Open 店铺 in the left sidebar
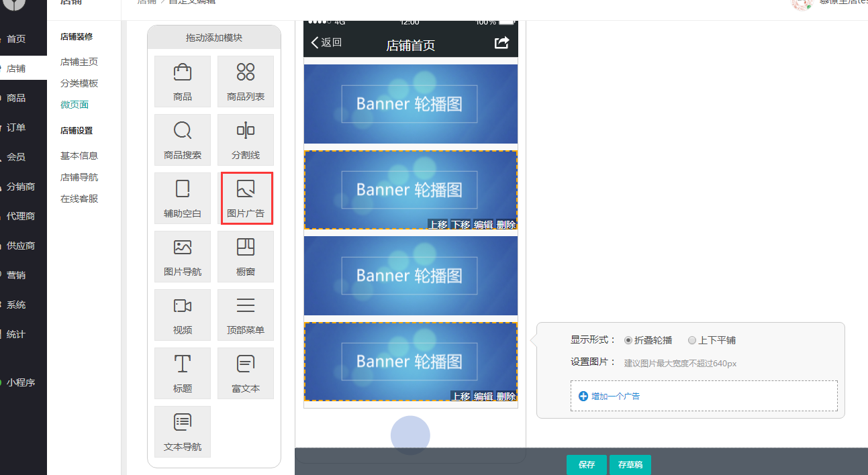Viewport: 868px width, 475px height. tap(16, 68)
